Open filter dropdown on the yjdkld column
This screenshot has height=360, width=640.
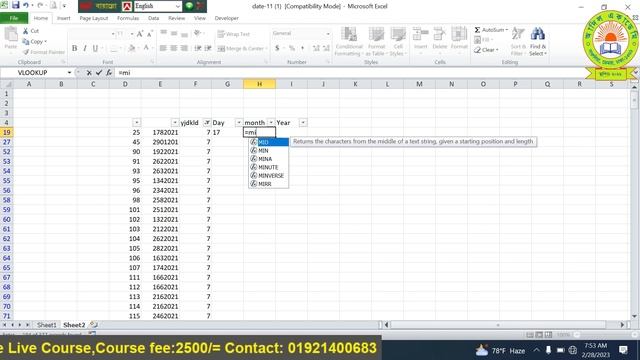[207, 122]
